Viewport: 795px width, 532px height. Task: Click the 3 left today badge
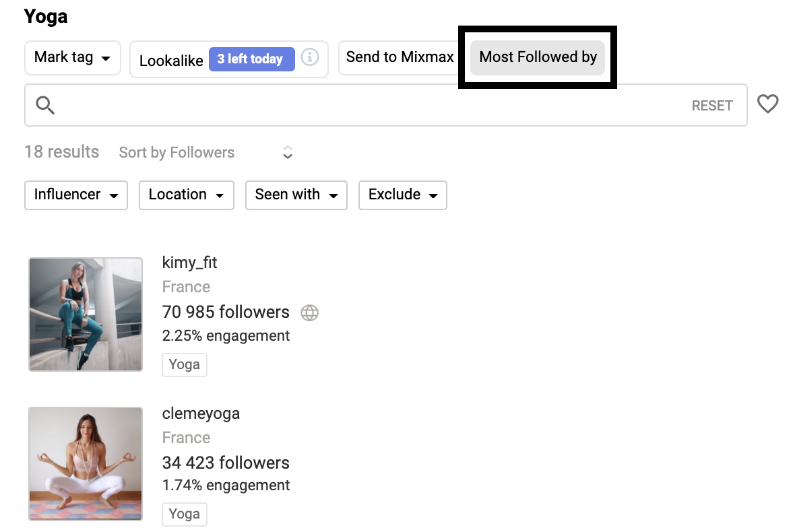point(251,59)
